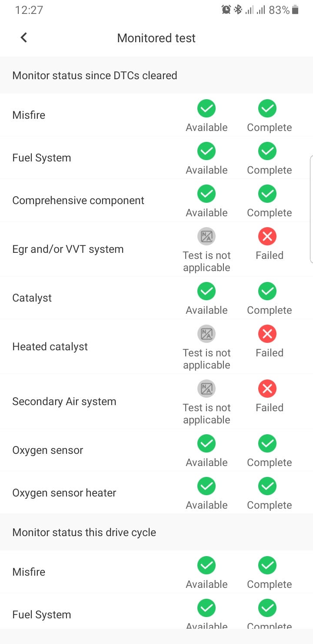Viewport: 313px width, 644px height.
Task: Tap the back arrow in the header
Action: [x=24, y=38]
